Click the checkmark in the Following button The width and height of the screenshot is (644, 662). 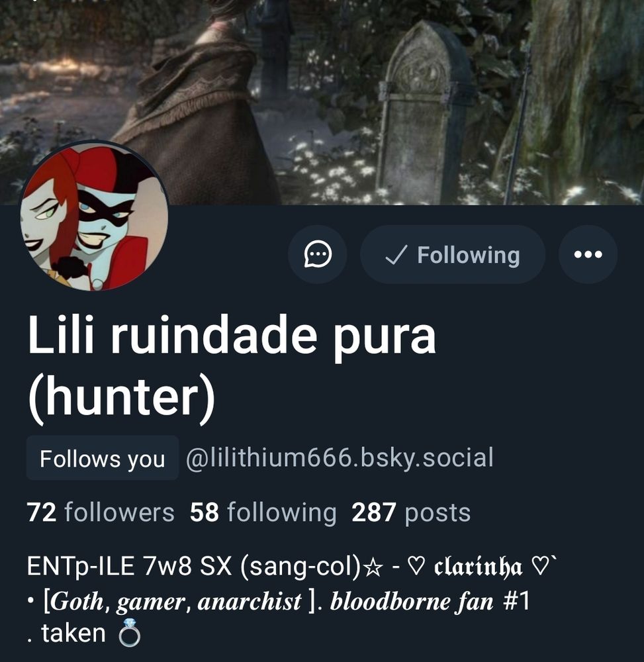(x=396, y=255)
